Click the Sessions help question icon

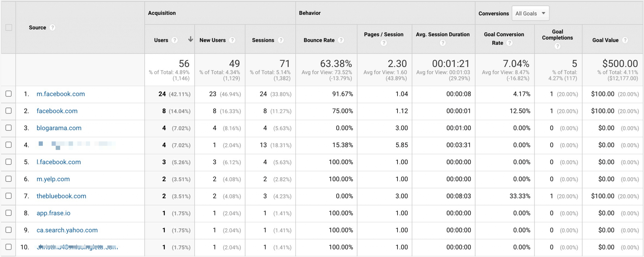[280, 40]
